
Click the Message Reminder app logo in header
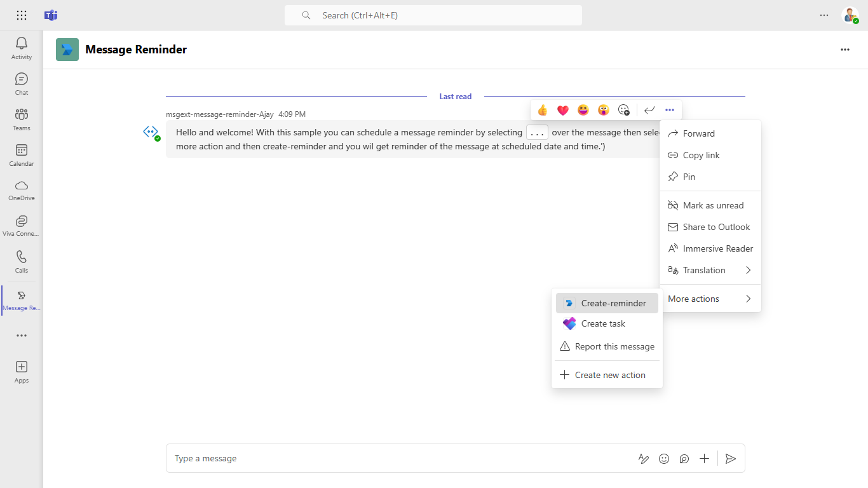coord(67,50)
